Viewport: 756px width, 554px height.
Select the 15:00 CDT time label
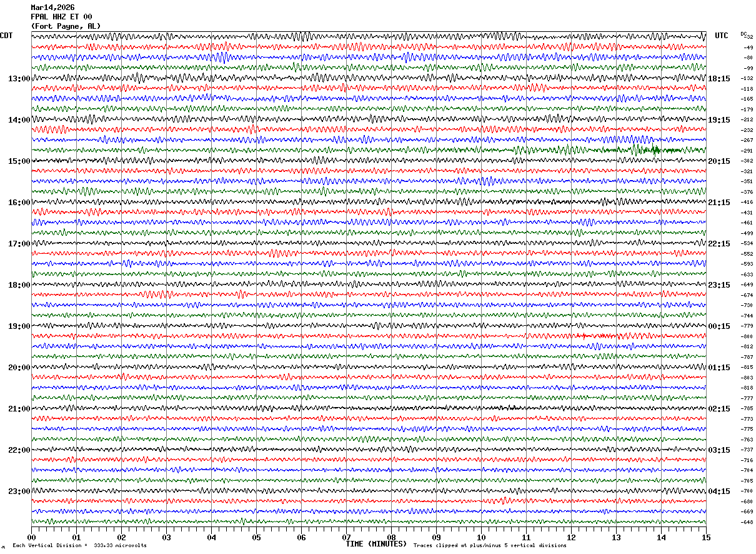pyautogui.click(x=19, y=161)
